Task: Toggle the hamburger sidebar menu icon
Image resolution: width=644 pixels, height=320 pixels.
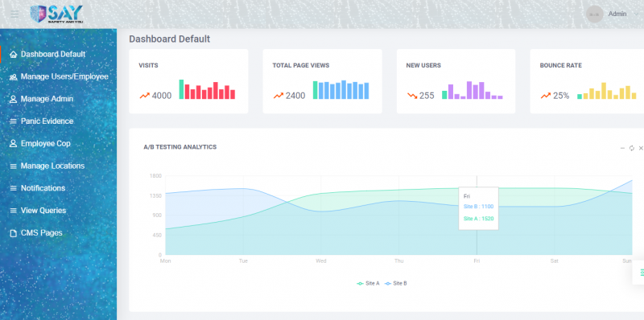Action: (x=14, y=14)
